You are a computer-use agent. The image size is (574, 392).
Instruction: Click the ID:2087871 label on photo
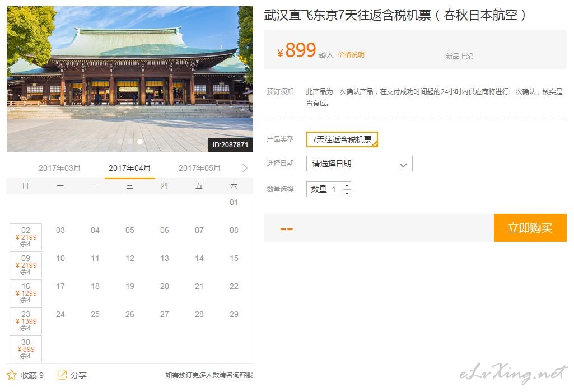pos(230,145)
